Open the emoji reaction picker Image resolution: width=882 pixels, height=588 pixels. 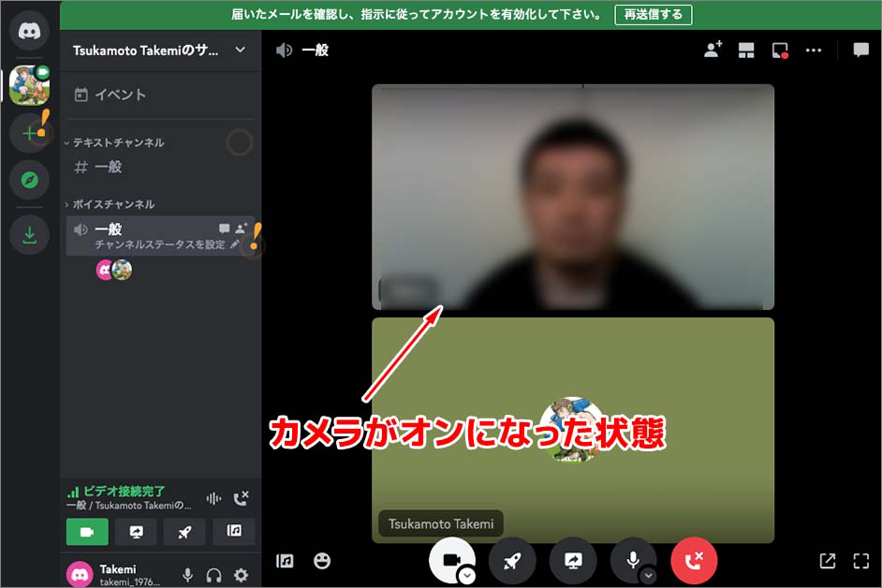[x=322, y=561]
